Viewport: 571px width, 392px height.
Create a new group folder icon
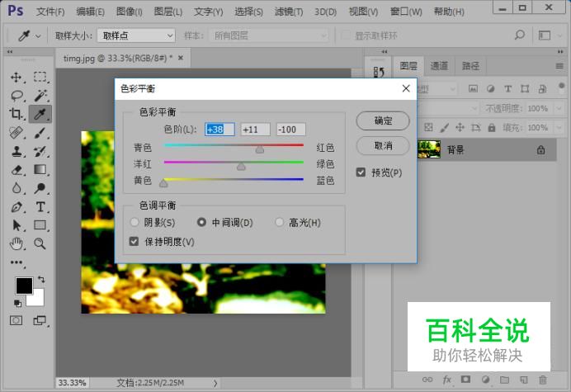(504, 380)
